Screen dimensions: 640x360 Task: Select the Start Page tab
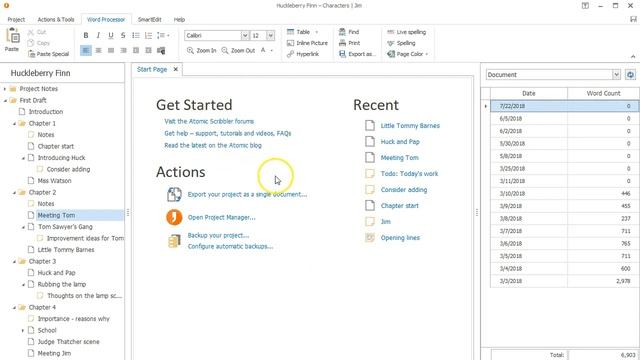152,69
